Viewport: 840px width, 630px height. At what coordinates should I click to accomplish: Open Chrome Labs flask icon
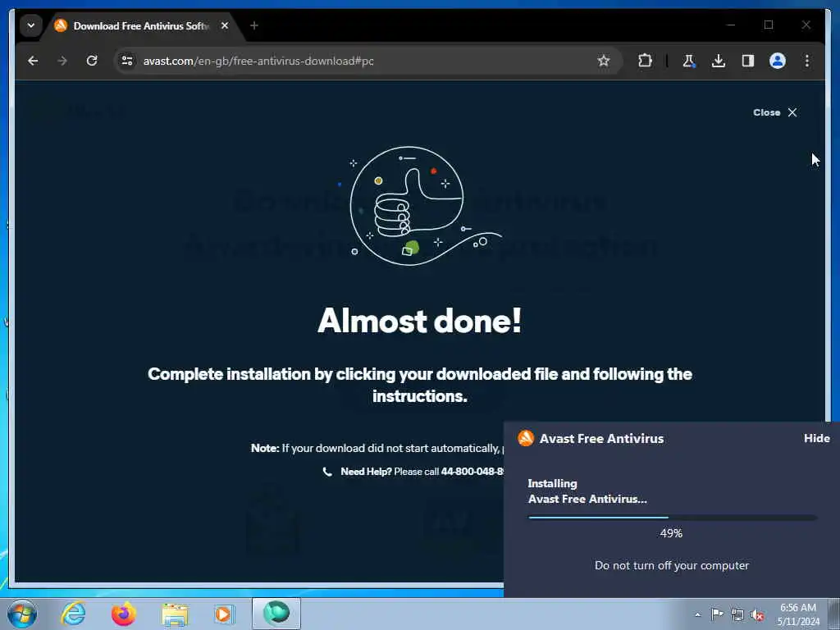(x=689, y=61)
